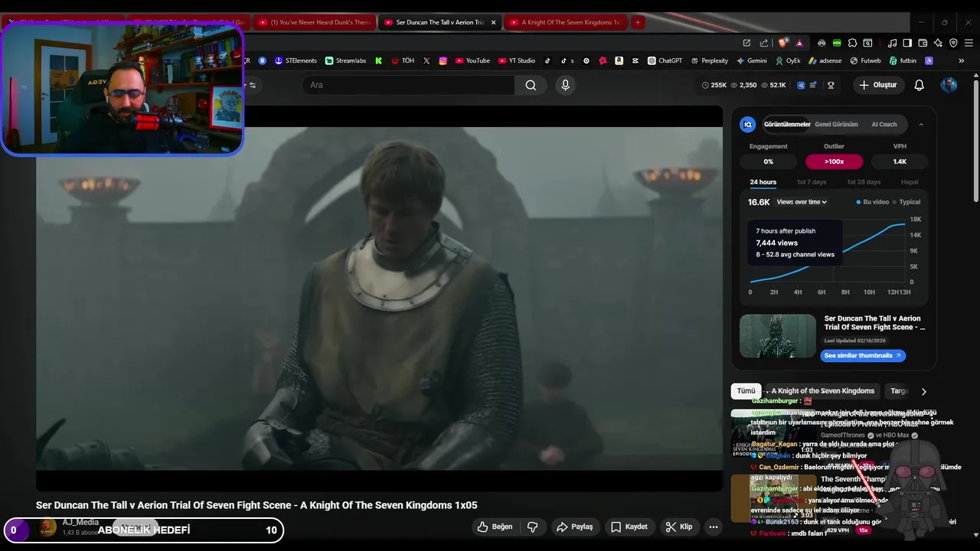Start voice search with the microphone icon

pyautogui.click(x=566, y=85)
